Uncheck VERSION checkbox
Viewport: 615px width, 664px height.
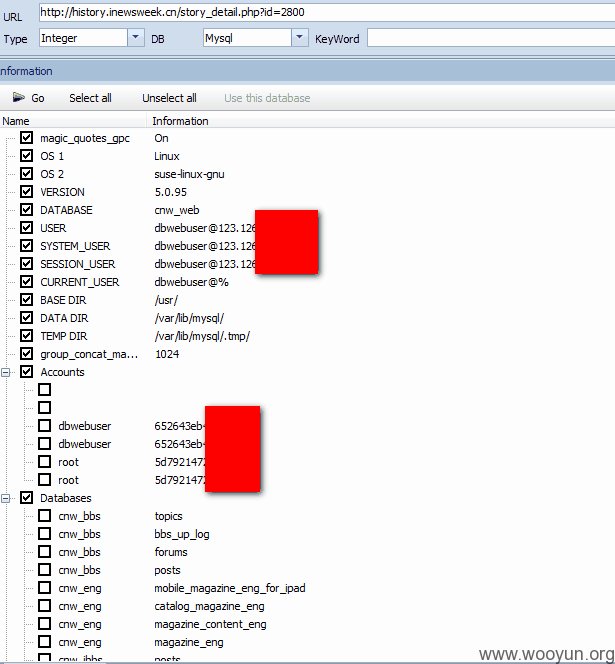pyautogui.click(x=27, y=191)
